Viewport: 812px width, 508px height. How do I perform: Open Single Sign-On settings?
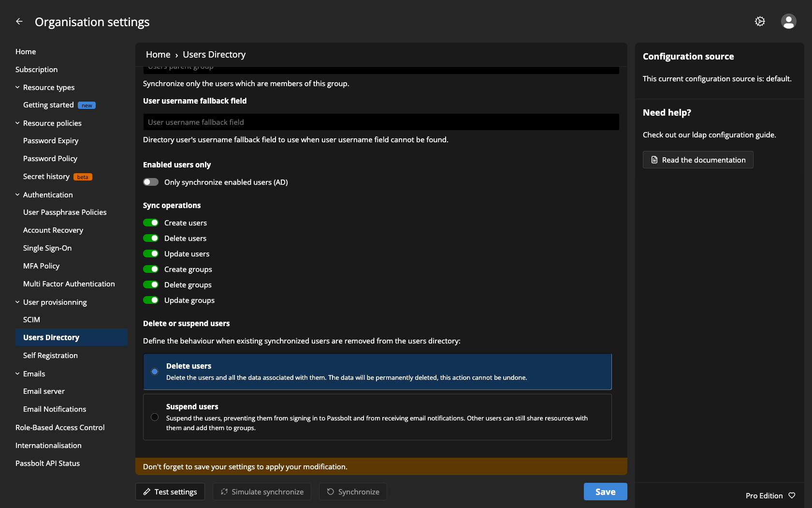[x=47, y=248]
